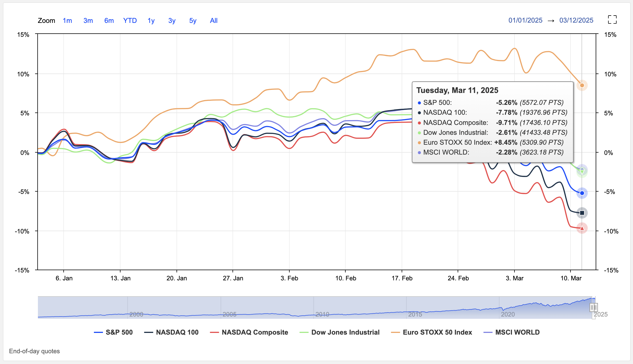
Task: Click the 10. Mar x-axis label
Action: pos(571,278)
